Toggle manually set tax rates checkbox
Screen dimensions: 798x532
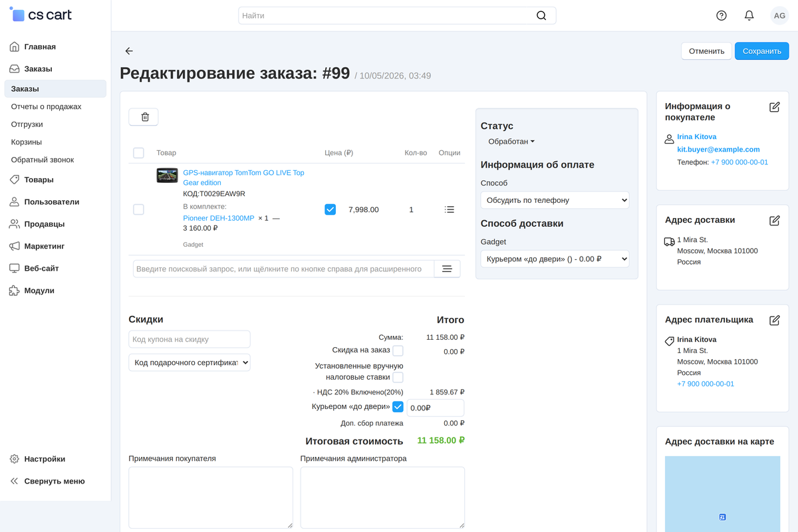click(x=398, y=377)
